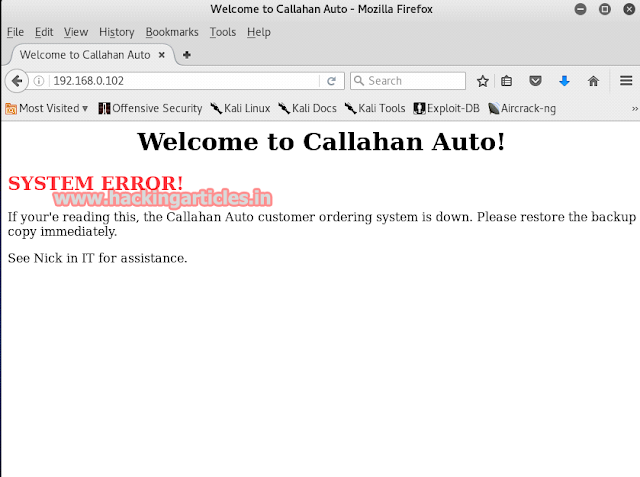Viewport: 640px width, 477px height.
Task: Open the Aircrack-ng bookmark
Action: pyautogui.click(x=522, y=108)
